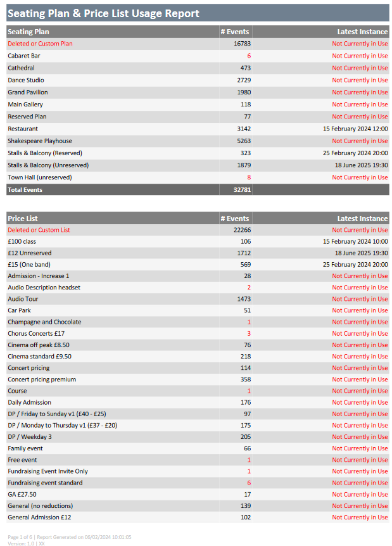Click the Seating Plan column header
392x546 pixels.
pyautogui.click(x=28, y=32)
